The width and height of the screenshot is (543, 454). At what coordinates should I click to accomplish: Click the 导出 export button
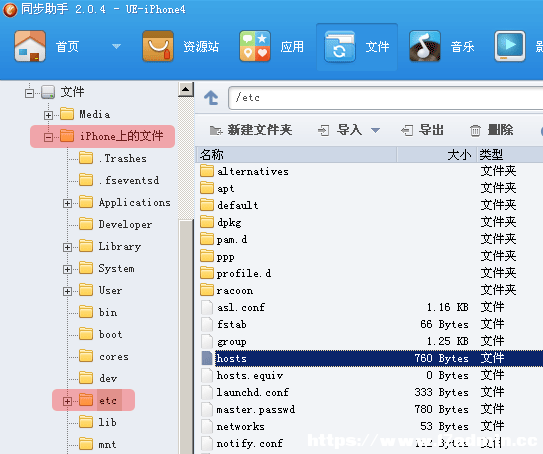coord(422,130)
